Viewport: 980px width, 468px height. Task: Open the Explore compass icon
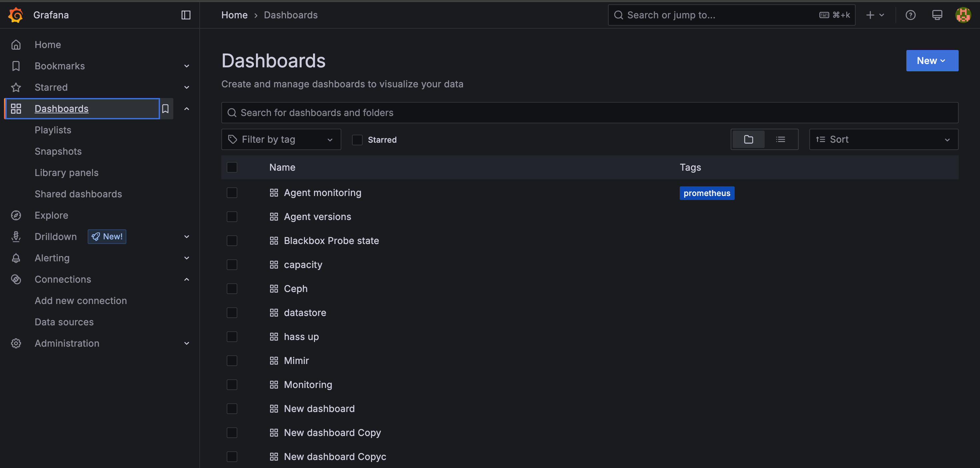16,215
